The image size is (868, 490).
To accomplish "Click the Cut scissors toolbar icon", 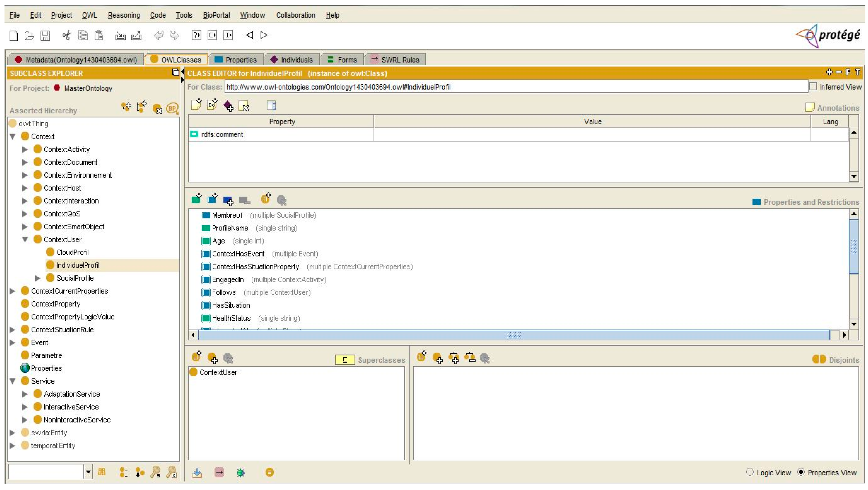I will tap(67, 35).
